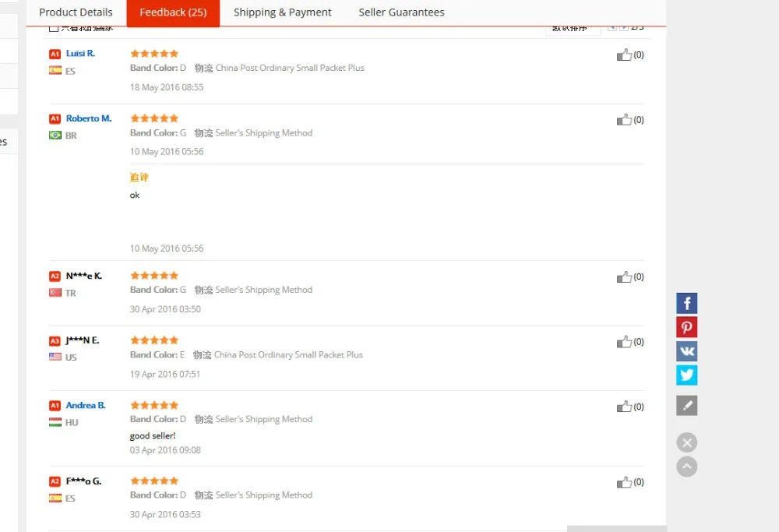Go to the previous feedback page arrow

[612, 28]
